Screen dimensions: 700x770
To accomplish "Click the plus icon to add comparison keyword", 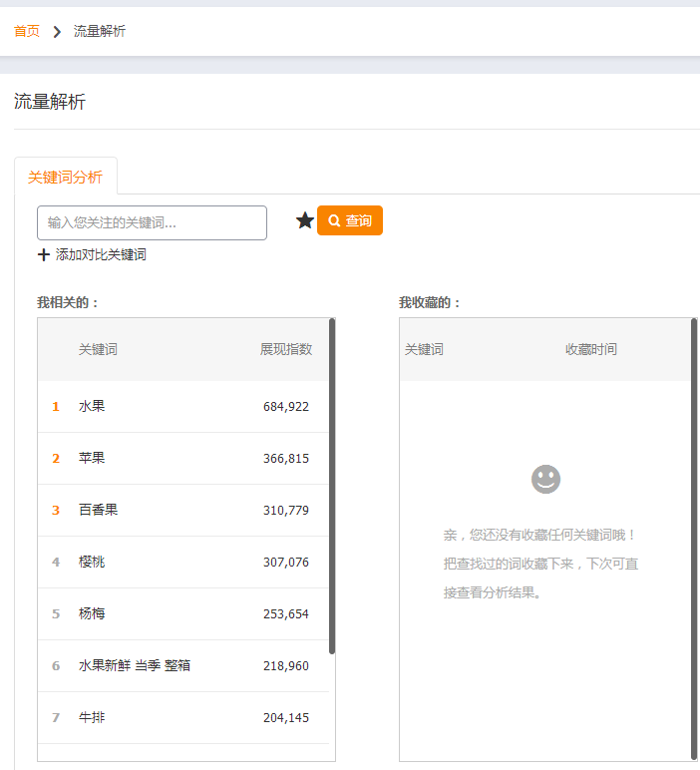I will pyautogui.click(x=44, y=255).
